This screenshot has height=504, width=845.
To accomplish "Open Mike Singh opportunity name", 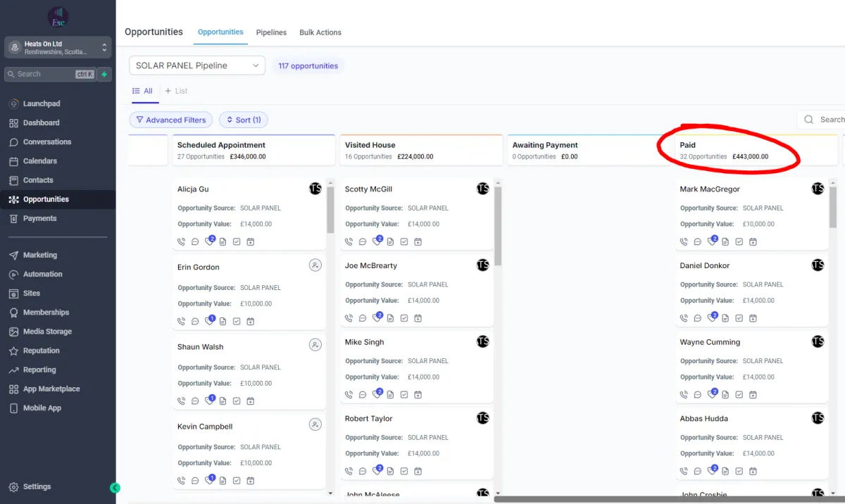I will [364, 342].
